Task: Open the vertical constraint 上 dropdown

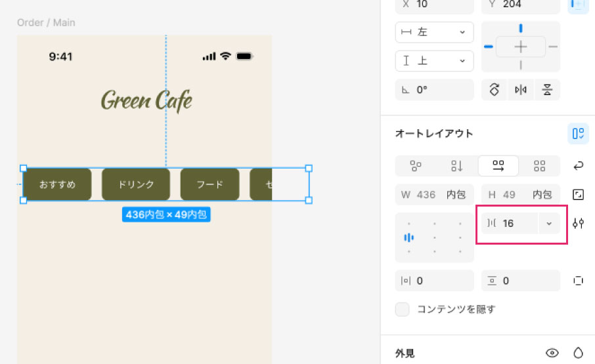Action: [435, 61]
